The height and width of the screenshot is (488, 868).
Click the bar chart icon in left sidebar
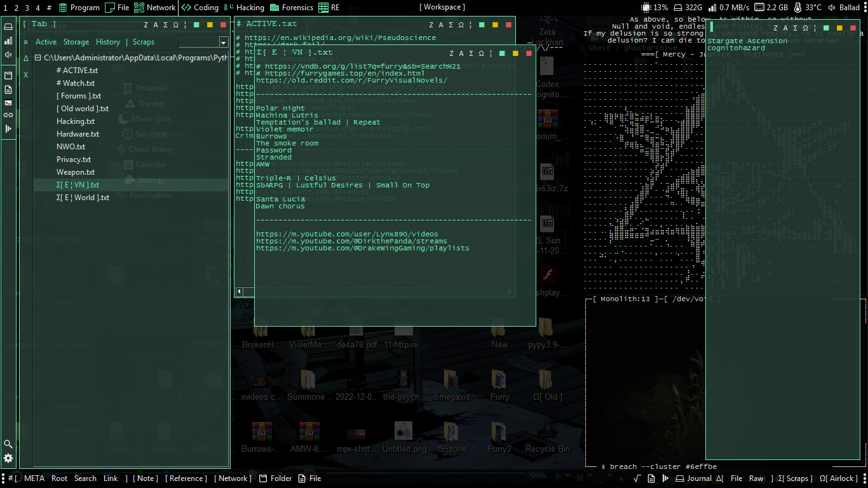tap(8, 41)
